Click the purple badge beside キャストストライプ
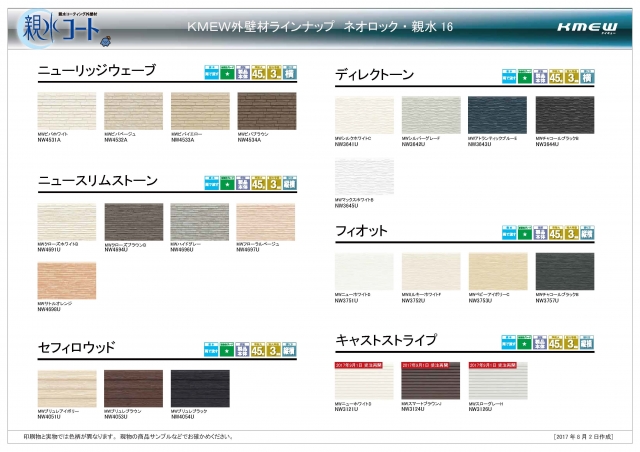Image resolution: width=640 pixels, height=452 pixels. (540, 342)
